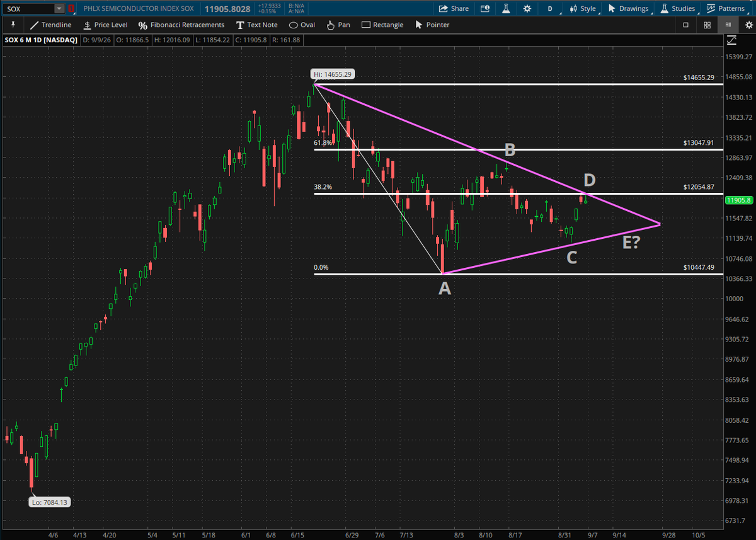Expand the Patterns menu
This screenshot has height=540, width=756.
[726, 9]
